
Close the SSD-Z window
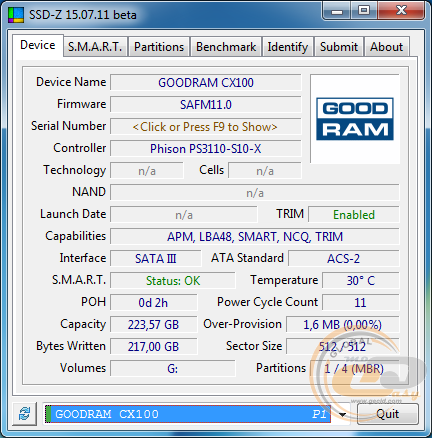[401, 11]
